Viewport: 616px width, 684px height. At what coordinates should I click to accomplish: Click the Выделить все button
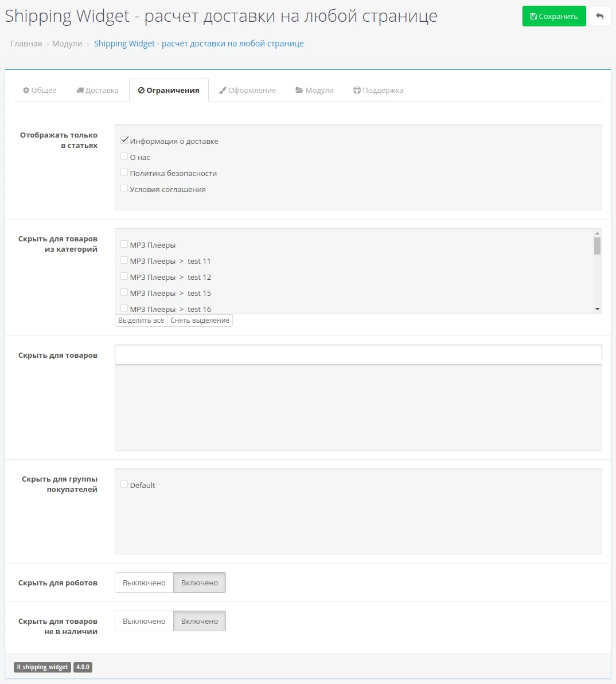click(x=141, y=320)
